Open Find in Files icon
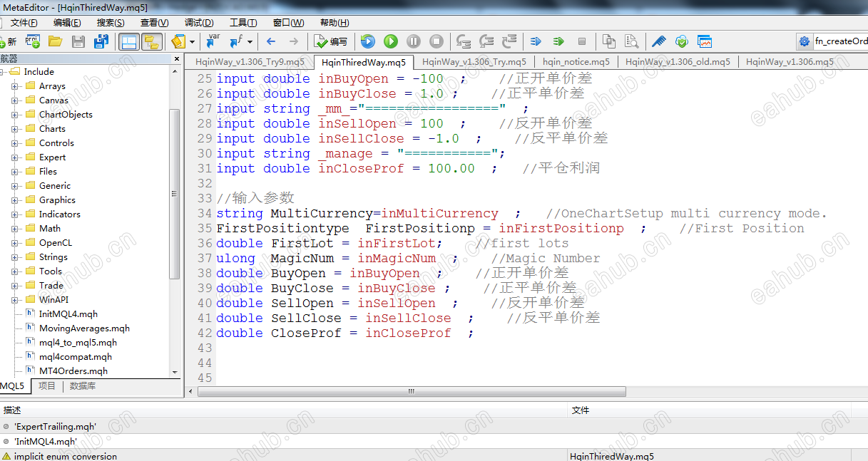Screen dimensions: 868x461 (x=631, y=41)
